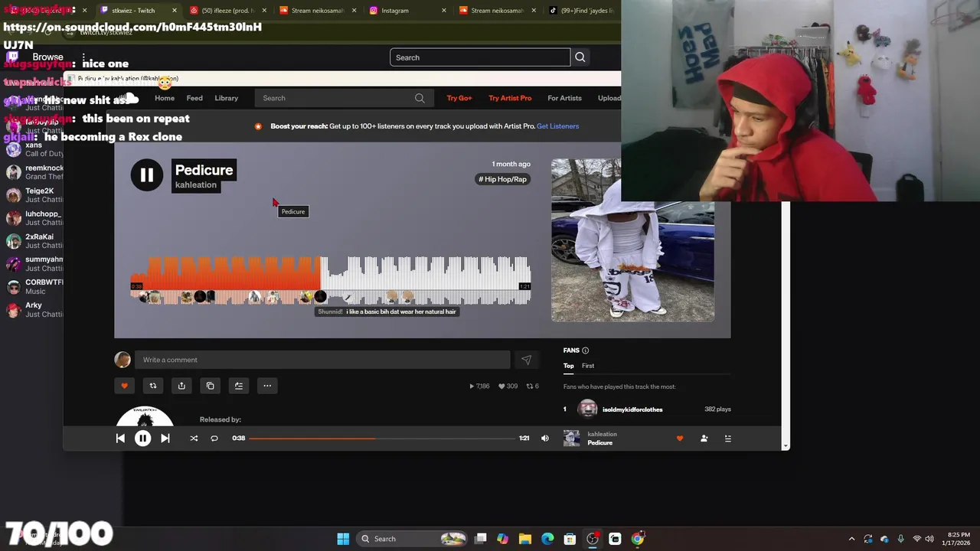Open File Explorer from the taskbar
The width and height of the screenshot is (980, 551).
tap(525, 539)
